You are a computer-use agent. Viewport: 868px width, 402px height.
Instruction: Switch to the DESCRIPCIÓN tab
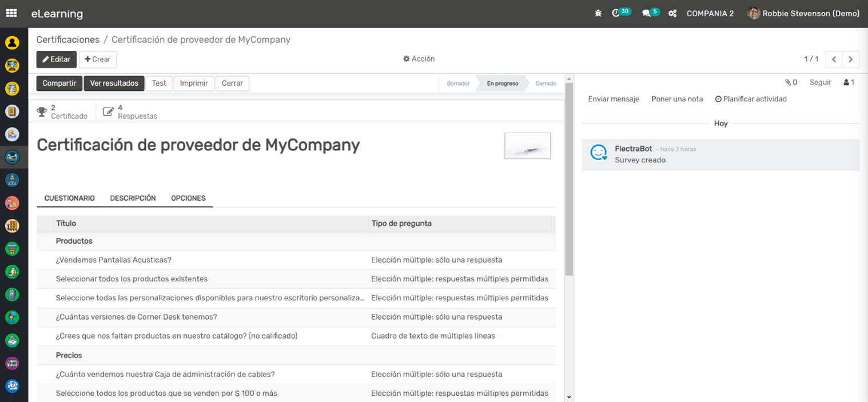tap(133, 198)
